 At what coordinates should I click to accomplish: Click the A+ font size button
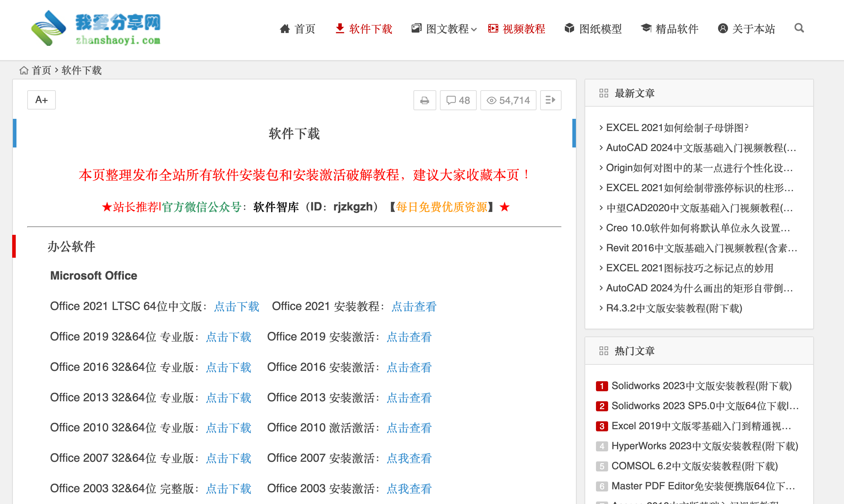pos(42,100)
